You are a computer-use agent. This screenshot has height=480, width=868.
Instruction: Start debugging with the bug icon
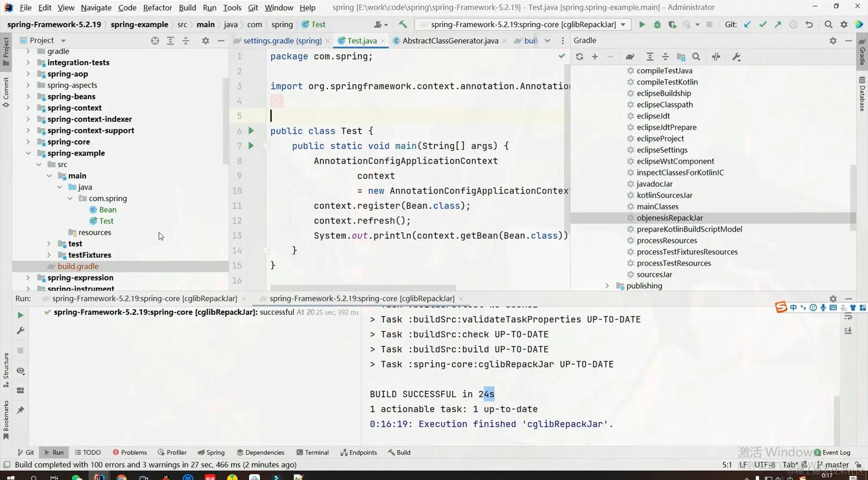(x=657, y=25)
